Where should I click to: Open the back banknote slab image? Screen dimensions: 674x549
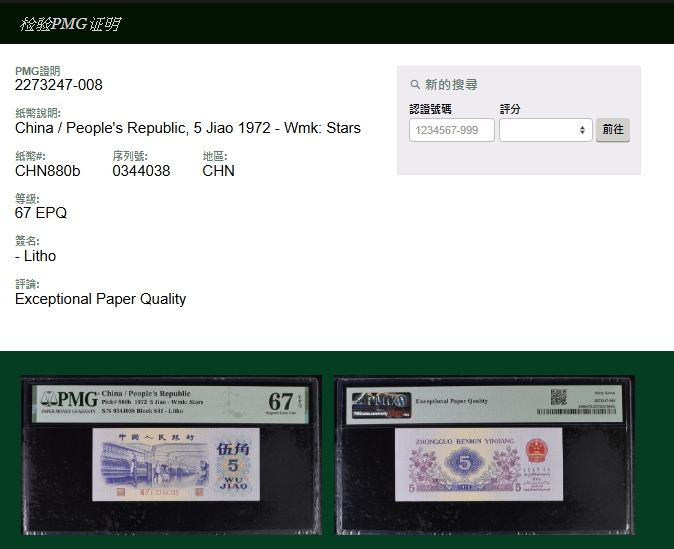484,455
